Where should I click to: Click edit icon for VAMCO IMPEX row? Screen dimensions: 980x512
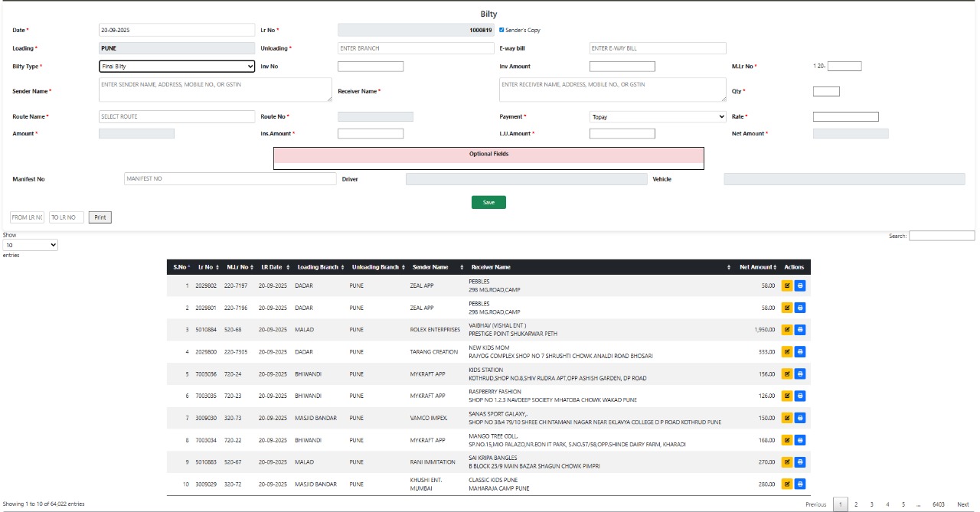(786, 418)
